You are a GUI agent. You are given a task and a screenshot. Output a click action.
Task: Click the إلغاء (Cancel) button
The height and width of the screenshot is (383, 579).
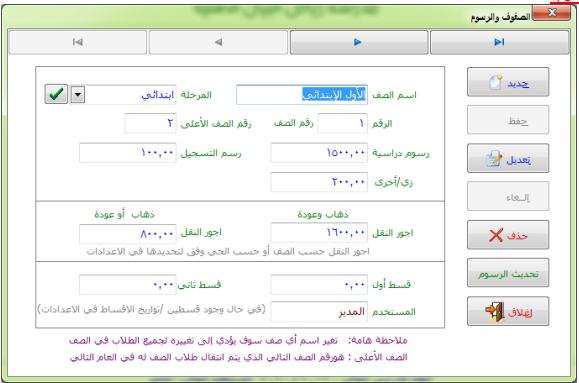click(508, 196)
